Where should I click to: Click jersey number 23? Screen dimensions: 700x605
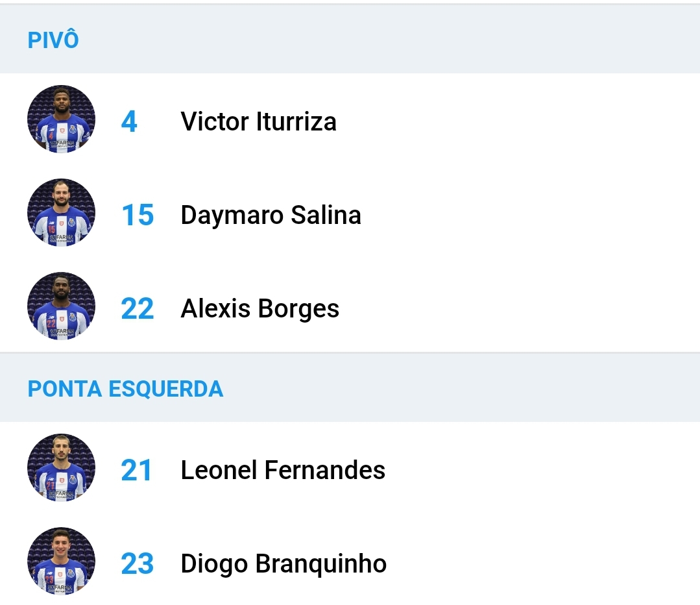pos(138,563)
